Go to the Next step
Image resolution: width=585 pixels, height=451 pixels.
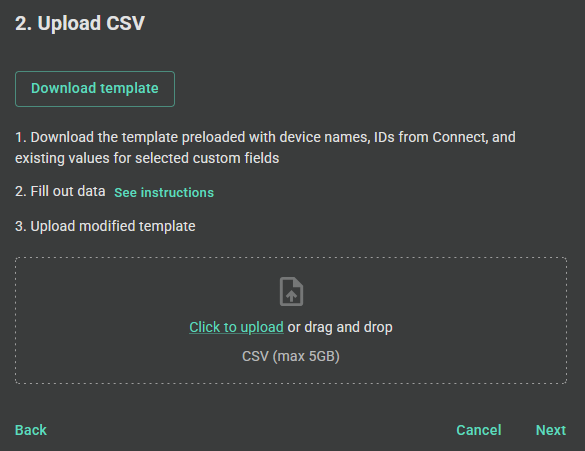pos(551,430)
